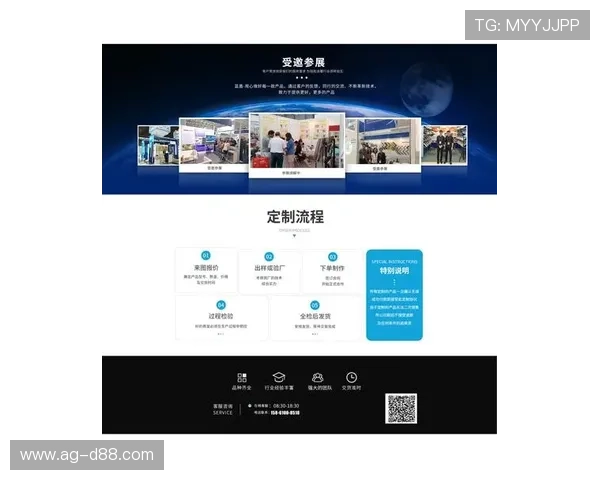Click the QR code in the footer
The image size is (600, 480).
pos(401,408)
